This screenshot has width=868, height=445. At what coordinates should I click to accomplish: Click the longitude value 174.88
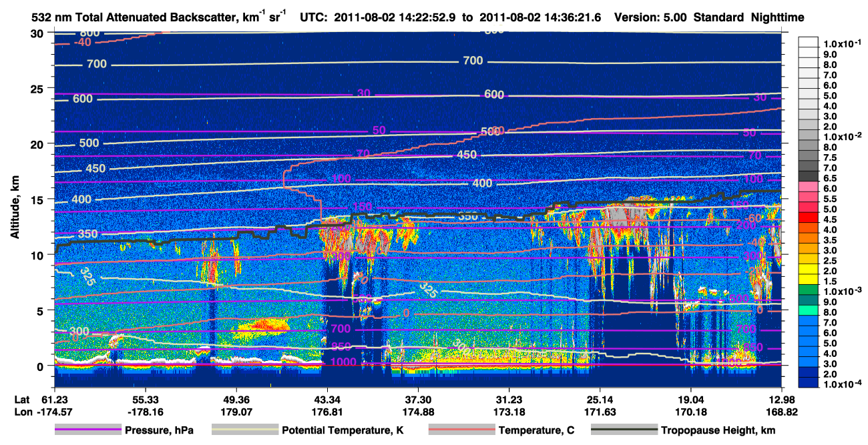(x=419, y=412)
